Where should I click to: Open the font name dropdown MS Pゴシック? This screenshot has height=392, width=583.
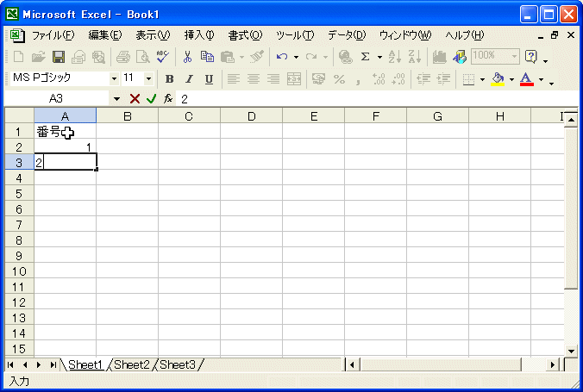click(114, 78)
